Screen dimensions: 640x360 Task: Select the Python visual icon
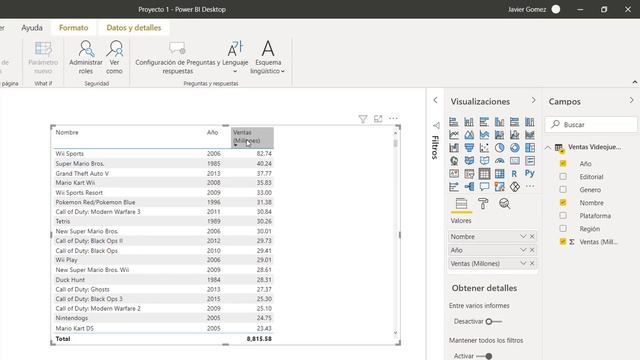click(530, 174)
